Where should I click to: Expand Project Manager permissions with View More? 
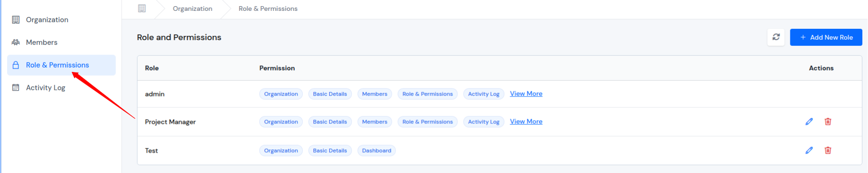(526, 121)
